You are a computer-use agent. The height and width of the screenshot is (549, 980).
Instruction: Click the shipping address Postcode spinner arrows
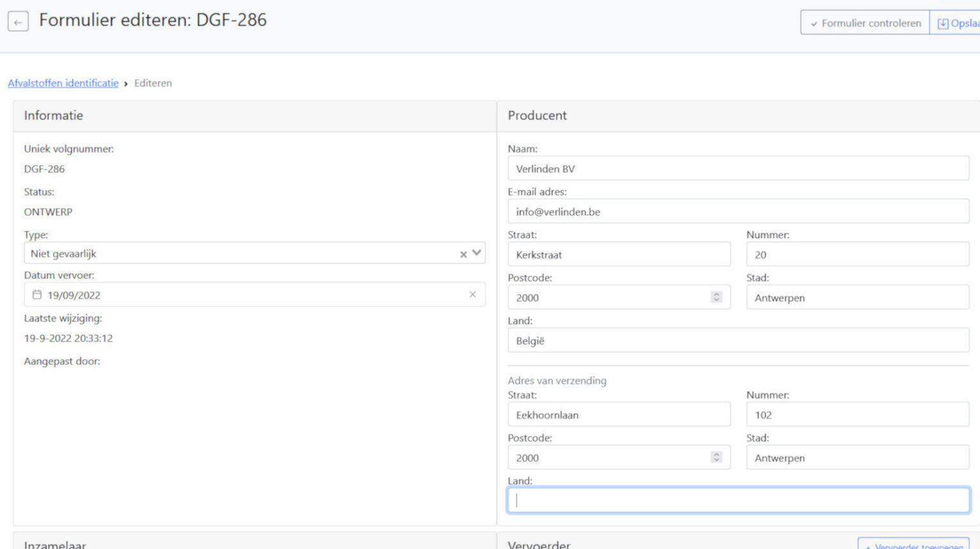(716, 458)
